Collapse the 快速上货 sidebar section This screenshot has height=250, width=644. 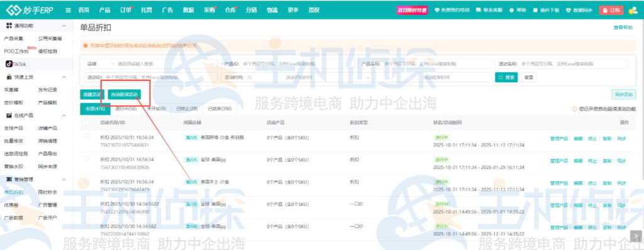point(64,77)
